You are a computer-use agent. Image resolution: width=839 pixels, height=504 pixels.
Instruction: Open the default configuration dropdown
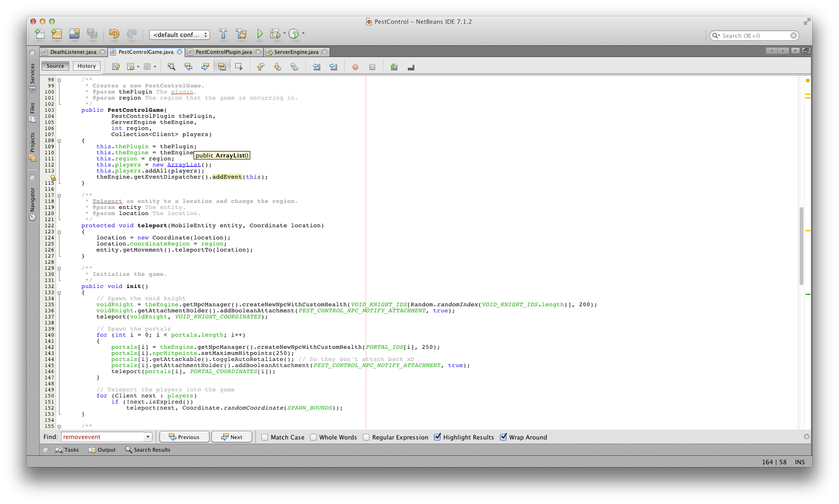pyautogui.click(x=179, y=35)
